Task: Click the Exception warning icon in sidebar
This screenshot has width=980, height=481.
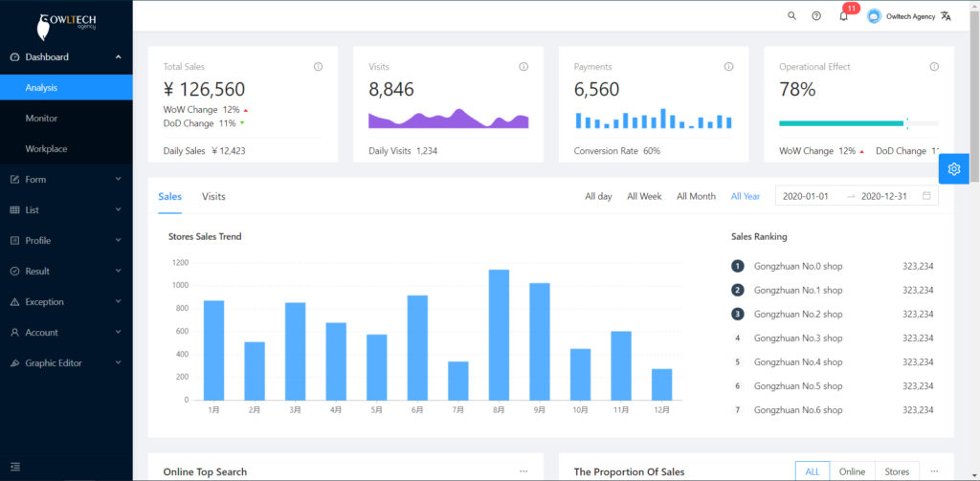Action: 15,302
